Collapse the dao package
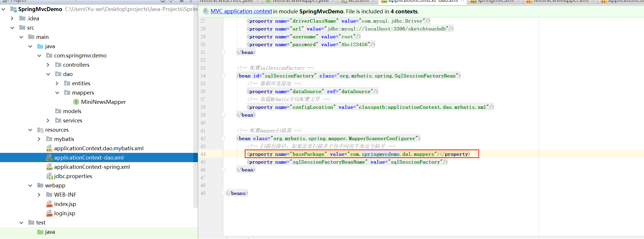The height and width of the screenshot is (239, 644). tap(48, 74)
